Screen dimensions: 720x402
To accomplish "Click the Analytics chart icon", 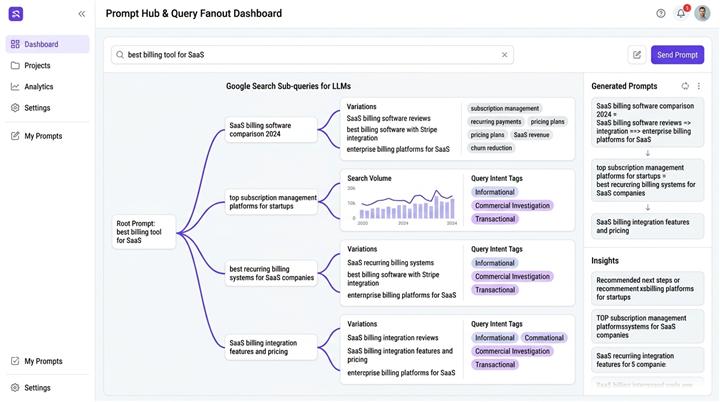I will tap(15, 86).
